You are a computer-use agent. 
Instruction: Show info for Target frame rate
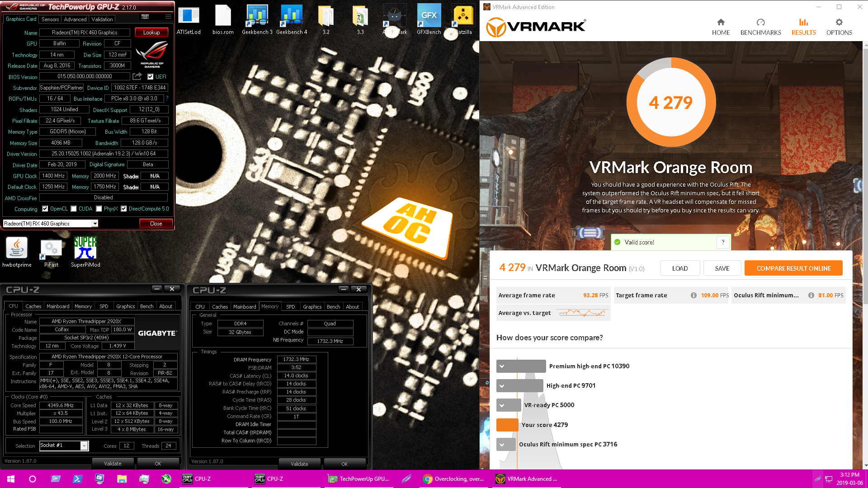click(x=693, y=295)
